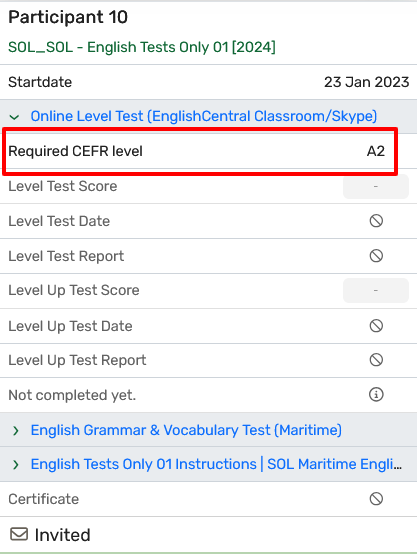The image size is (417, 554).
Task: Open the SOL_SOL English Tests Only 01 link
Action: [142, 47]
